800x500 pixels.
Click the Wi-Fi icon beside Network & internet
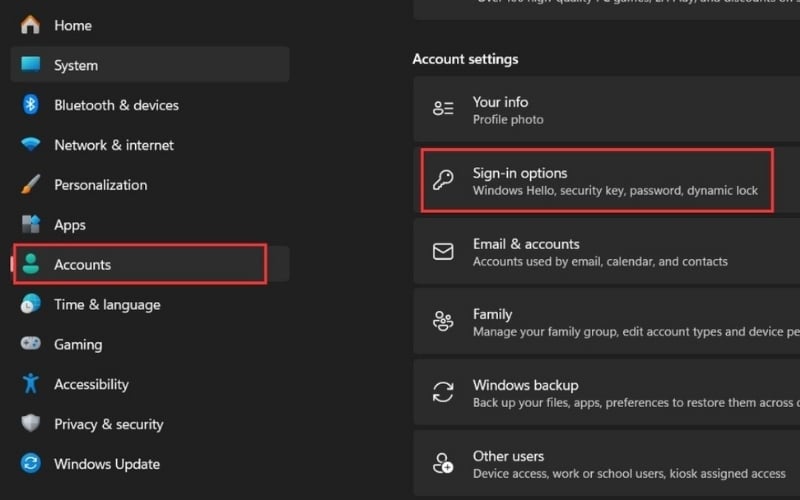[x=30, y=144]
